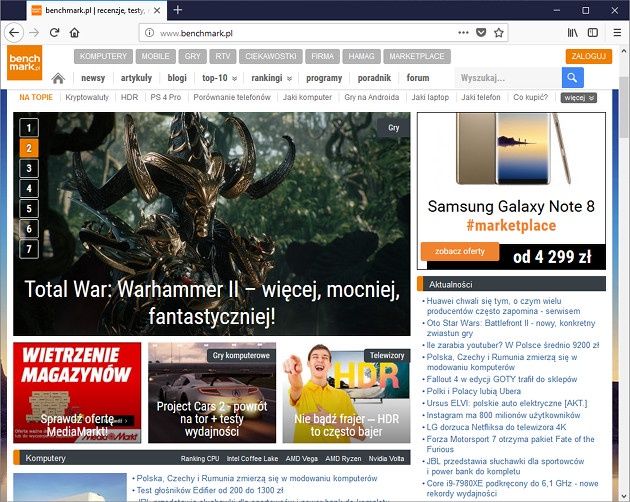
Task: Select slide 6 in the carousel
Action: click(29, 229)
